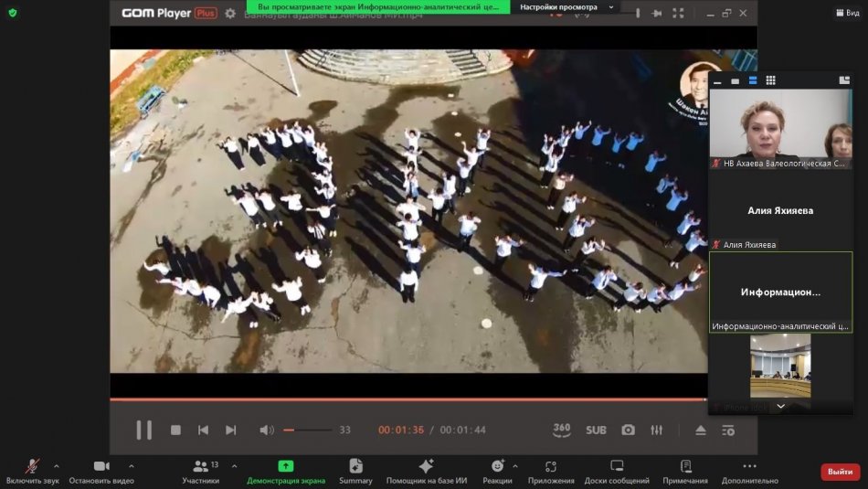The height and width of the screenshot is (489, 868).
Task: Toggle Остановить видео camera button
Action: [x=101, y=472]
